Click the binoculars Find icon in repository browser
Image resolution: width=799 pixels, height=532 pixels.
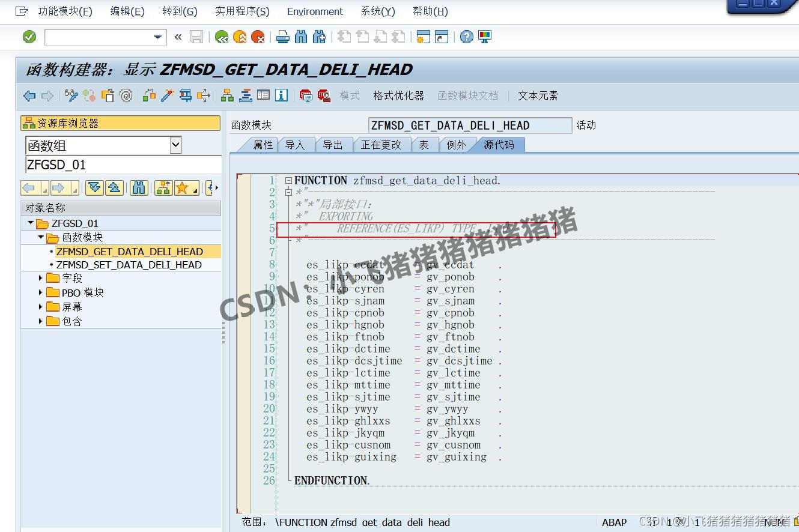coord(139,188)
